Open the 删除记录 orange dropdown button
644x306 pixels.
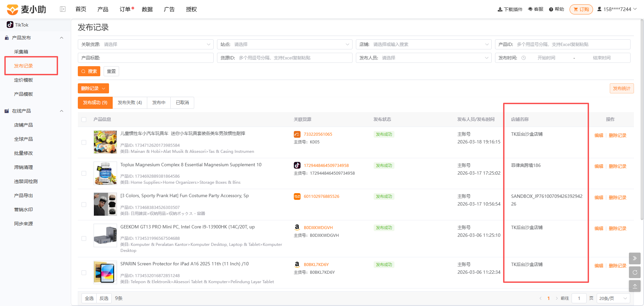point(93,88)
